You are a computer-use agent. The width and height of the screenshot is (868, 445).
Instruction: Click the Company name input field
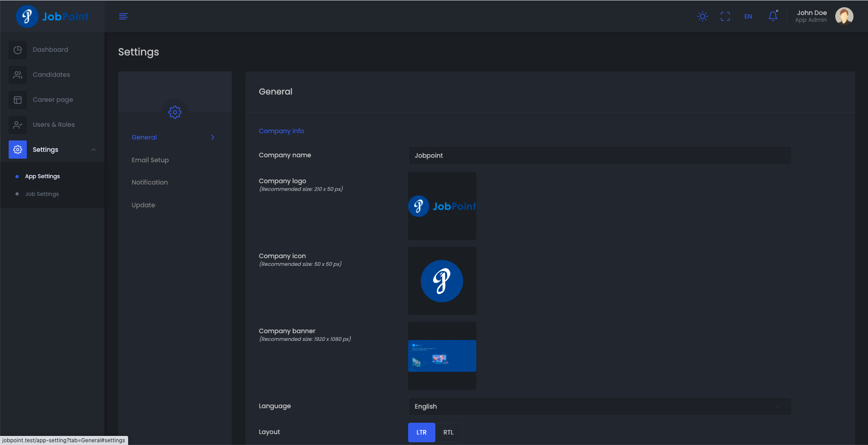click(x=599, y=155)
